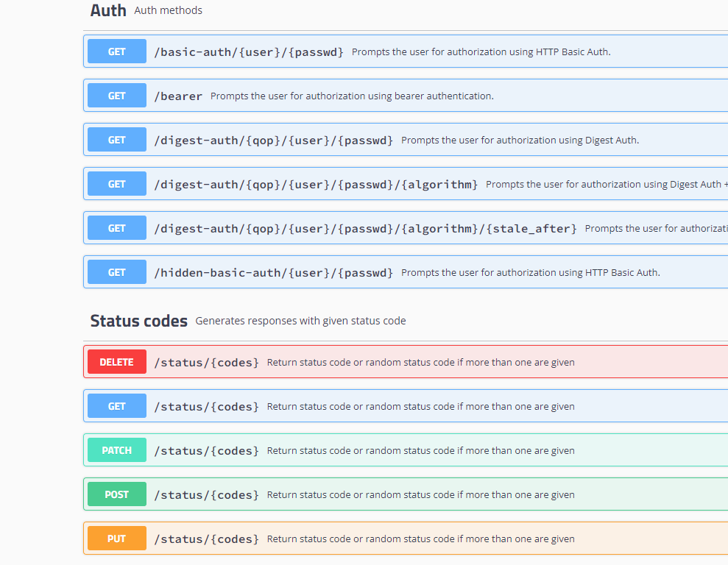Click the GET badge for /basic-auth endpoint
The image size is (728, 565).
click(x=117, y=52)
